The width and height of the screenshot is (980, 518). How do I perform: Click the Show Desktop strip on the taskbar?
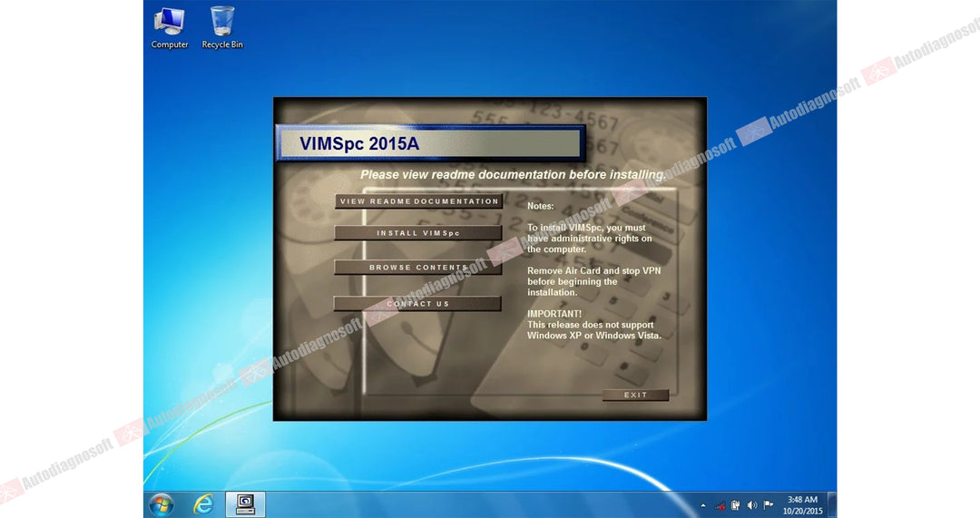click(x=832, y=504)
